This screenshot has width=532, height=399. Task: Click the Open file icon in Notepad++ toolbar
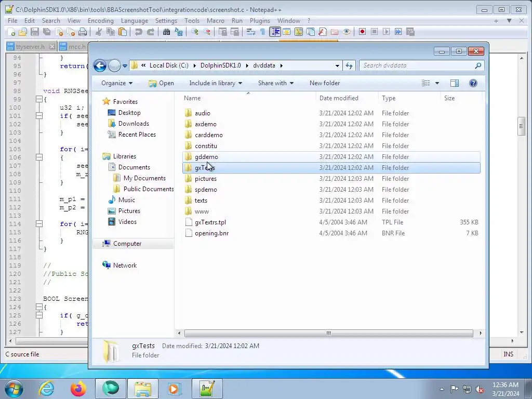[23, 32]
